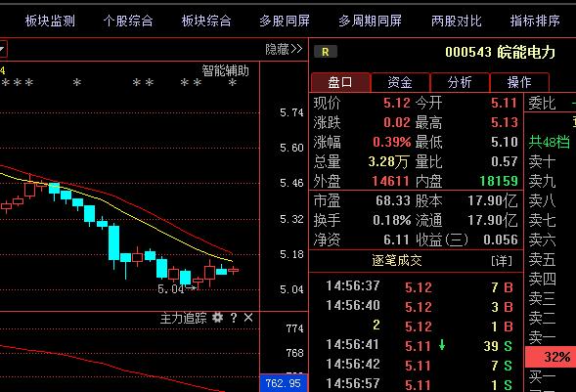This screenshot has height=392, width=576.
Task: Click the 5.18 price axis label
Action: tap(291, 254)
